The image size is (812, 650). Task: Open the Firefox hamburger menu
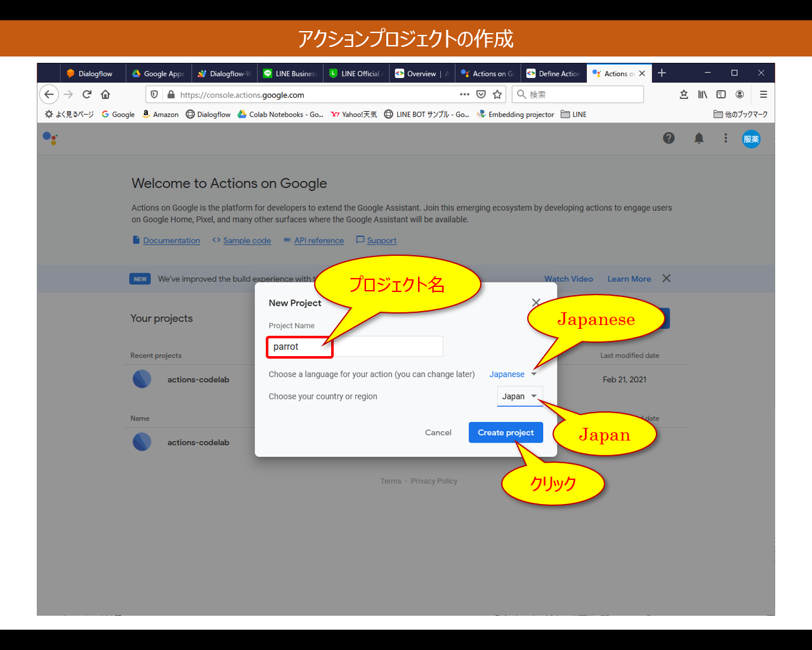(763, 94)
